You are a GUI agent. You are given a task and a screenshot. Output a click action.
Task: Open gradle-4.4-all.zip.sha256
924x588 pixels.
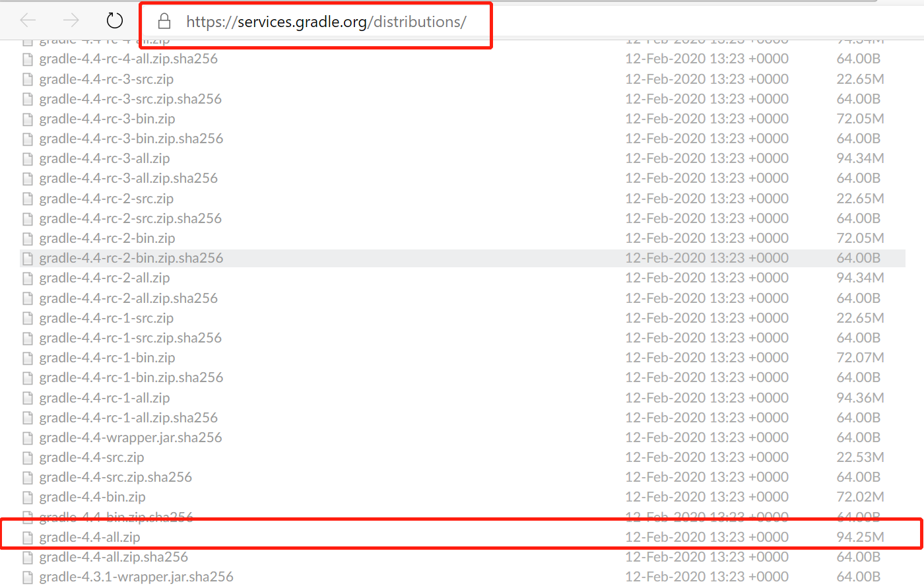[114, 557]
